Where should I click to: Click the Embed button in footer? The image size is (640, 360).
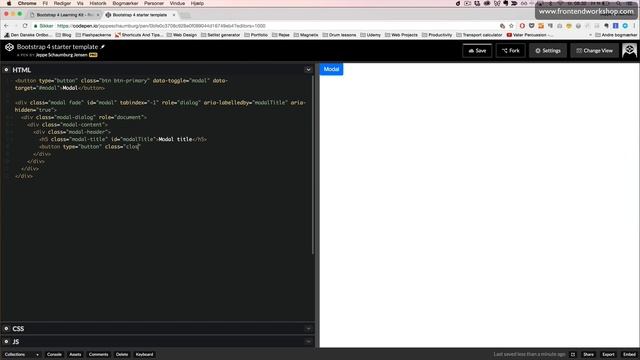(629, 354)
